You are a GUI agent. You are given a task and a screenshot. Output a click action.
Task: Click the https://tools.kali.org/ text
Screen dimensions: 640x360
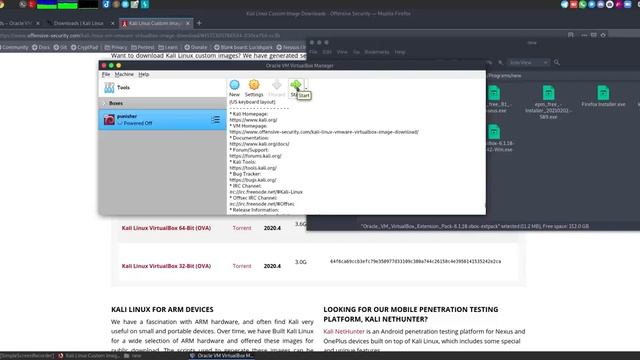(253, 168)
